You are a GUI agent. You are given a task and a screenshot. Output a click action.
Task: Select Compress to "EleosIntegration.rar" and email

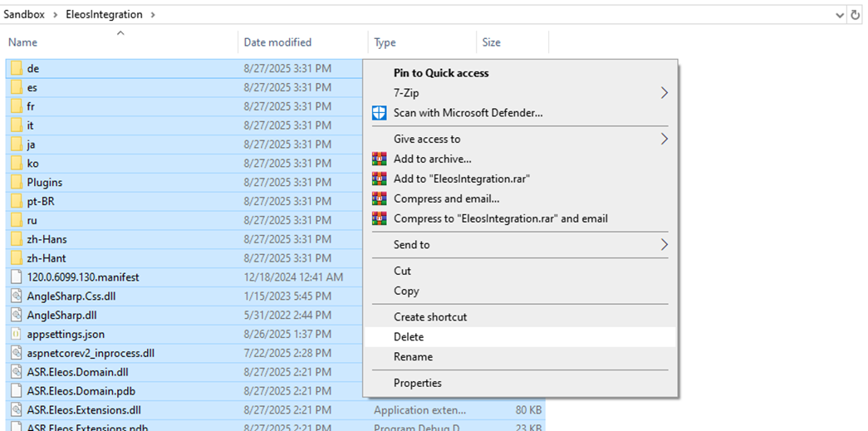500,218
